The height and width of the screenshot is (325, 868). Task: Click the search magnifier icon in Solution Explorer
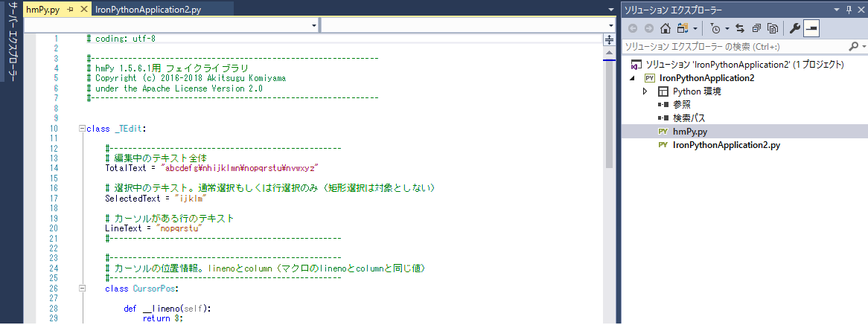853,46
